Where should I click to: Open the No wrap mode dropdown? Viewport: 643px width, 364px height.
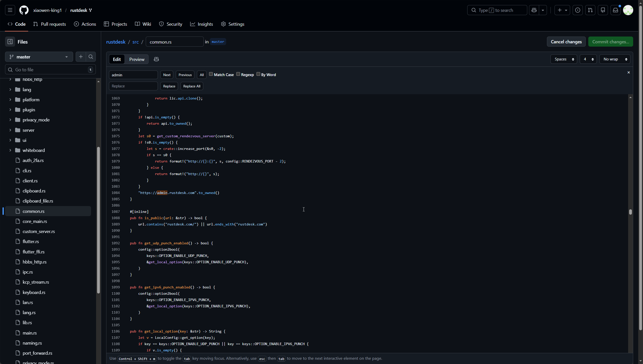tap(615, 59)
